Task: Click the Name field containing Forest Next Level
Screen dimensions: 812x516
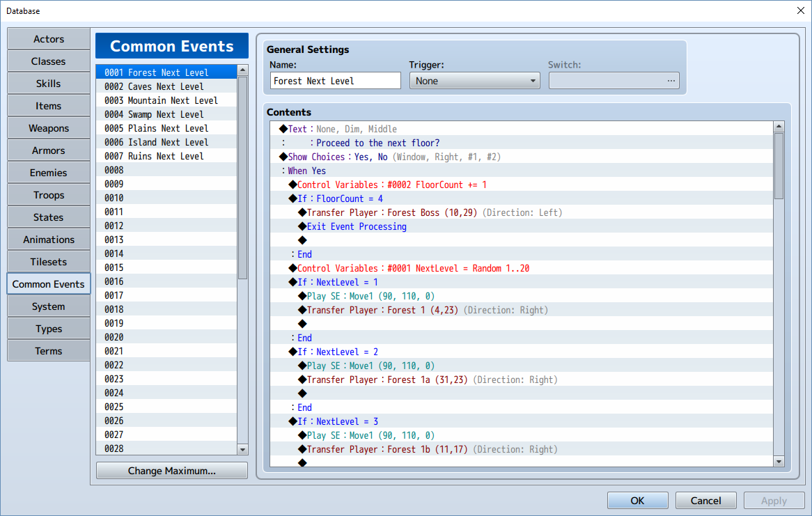Action: pos(336,81)
